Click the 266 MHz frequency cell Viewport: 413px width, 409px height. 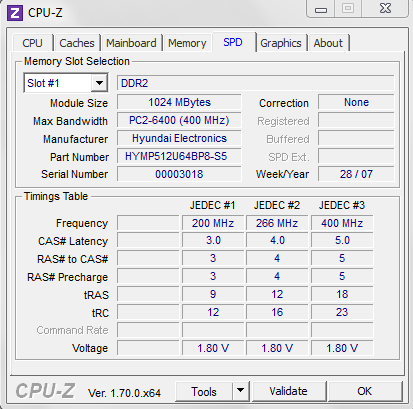(x=277, y=223)
